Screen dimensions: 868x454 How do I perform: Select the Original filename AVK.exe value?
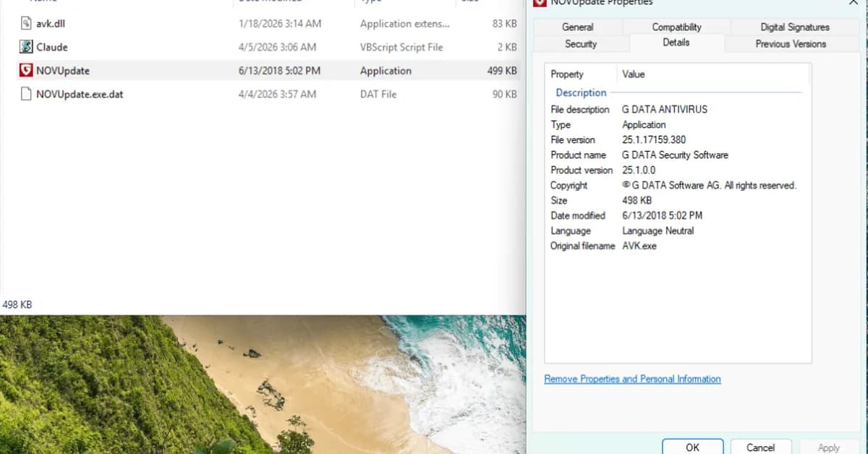(x=639, y=246)
